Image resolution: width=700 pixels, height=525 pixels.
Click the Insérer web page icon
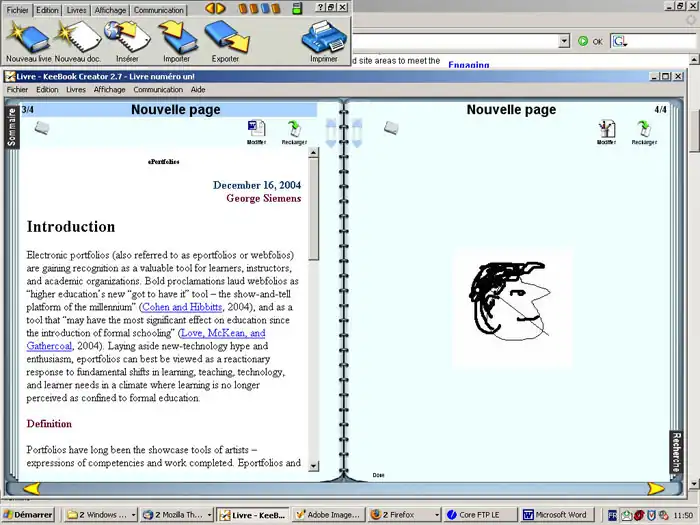pos(128,37)
